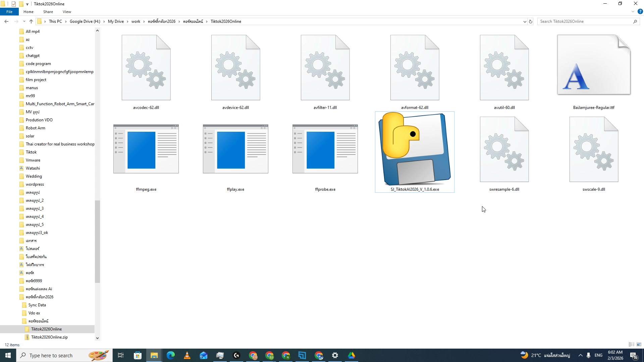The width and height of the screenshot is (644, 362).
Task: Select the ffplay.exe file
Action: (x=235, y=149)
